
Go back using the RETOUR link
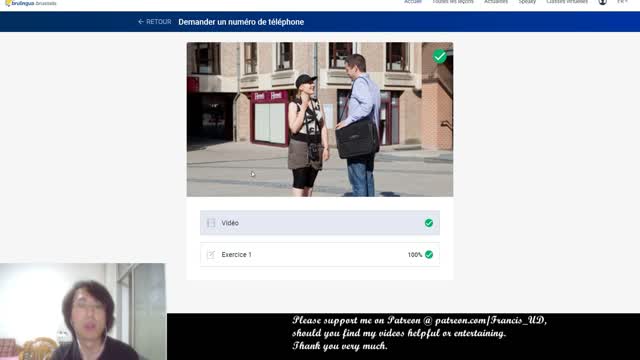[x=154, y=22]
